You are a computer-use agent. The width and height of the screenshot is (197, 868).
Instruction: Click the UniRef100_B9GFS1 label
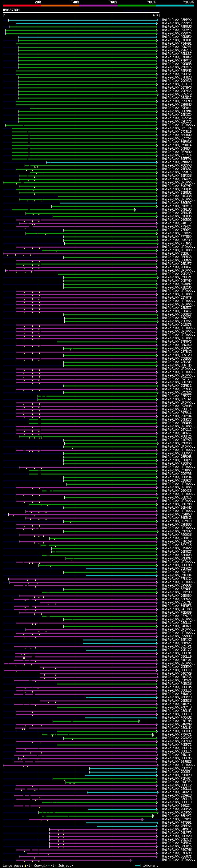(x=176, y=74)
